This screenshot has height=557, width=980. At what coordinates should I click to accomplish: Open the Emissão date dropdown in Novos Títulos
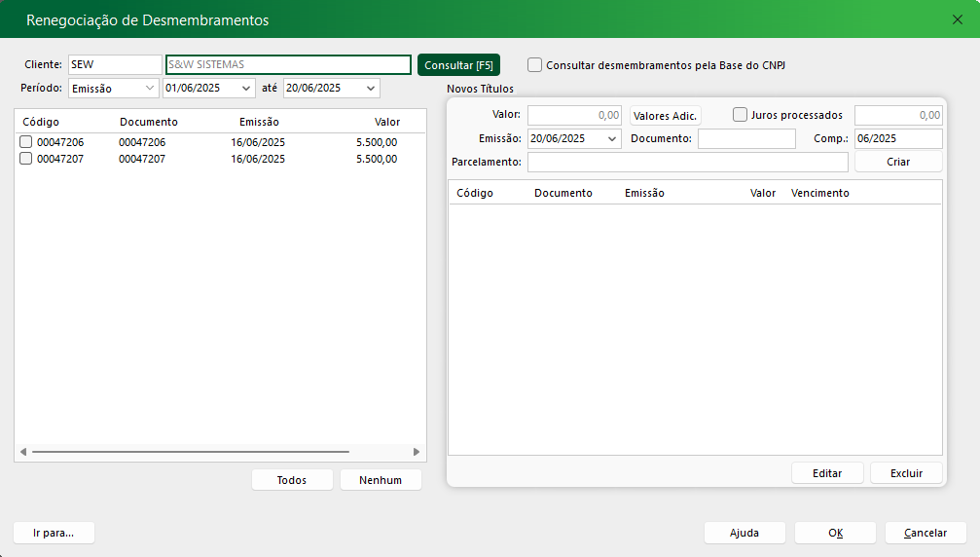coord(612,139)
